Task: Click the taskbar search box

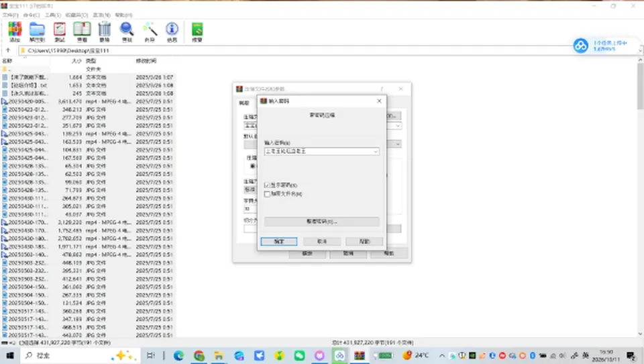Action: [79, 355]
